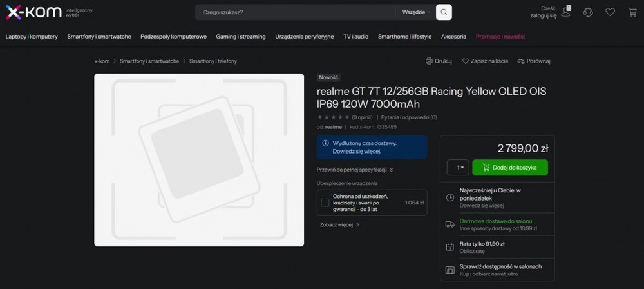Open the heart wishlist icon in header

tap(610, 12)
